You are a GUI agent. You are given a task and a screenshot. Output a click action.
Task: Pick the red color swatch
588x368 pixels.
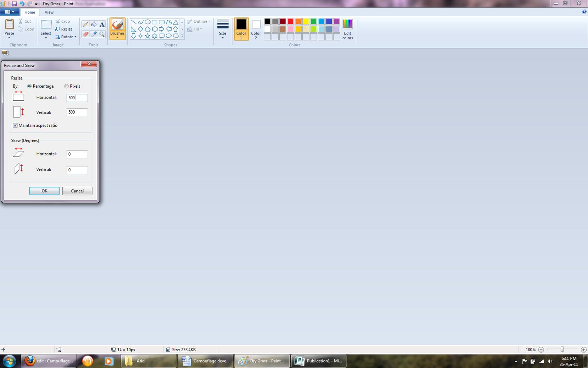point(291,21)
